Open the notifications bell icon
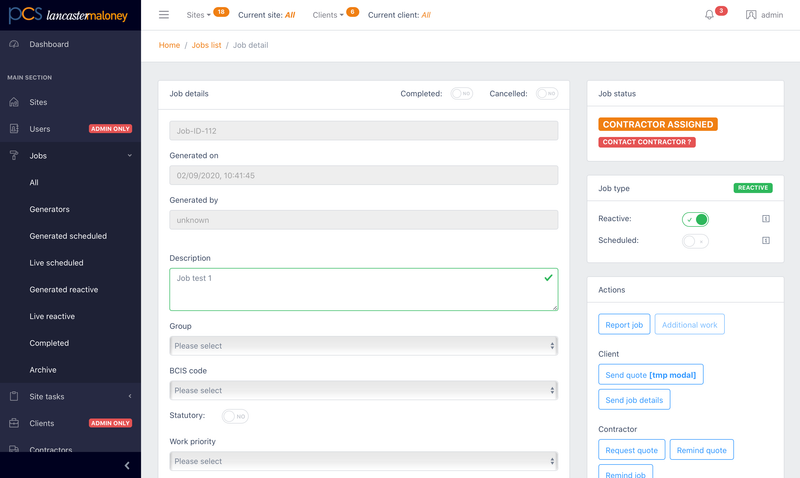This screenshot has width=800, height=478. click(x=709, y=15)
